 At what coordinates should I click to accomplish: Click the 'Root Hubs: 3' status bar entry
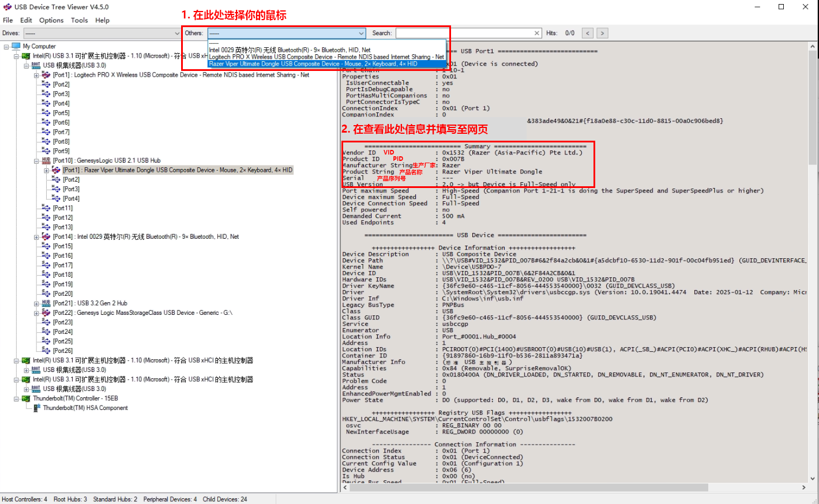(x=70, y=499)
